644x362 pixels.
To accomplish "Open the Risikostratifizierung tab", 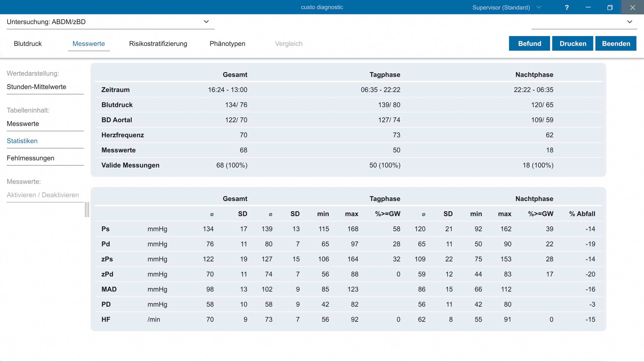I will pyautogui.click(x=158, y=44).
